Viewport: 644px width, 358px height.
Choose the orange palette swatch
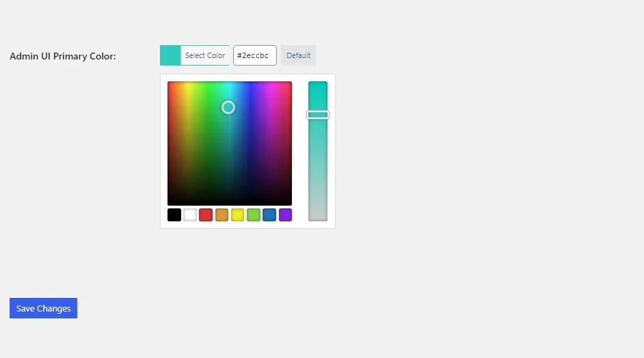[222, 215]
